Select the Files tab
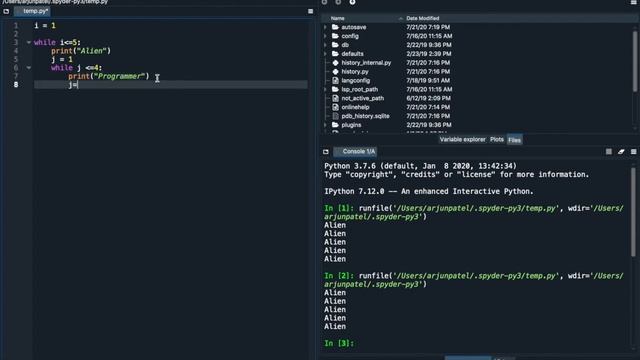Image resolution: width=640 pixels, height=360 pixels. click(514, 140)
